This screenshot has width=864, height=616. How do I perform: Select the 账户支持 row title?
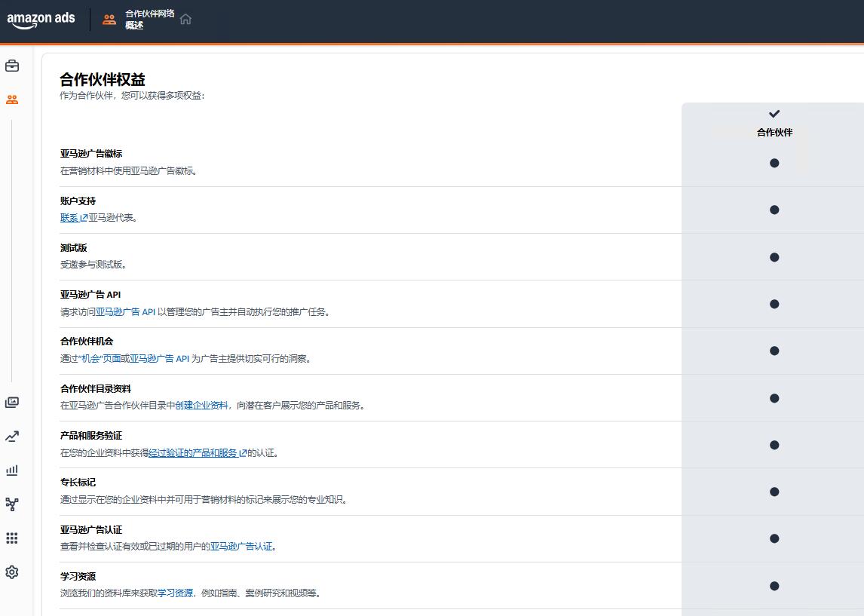(78, 201)
